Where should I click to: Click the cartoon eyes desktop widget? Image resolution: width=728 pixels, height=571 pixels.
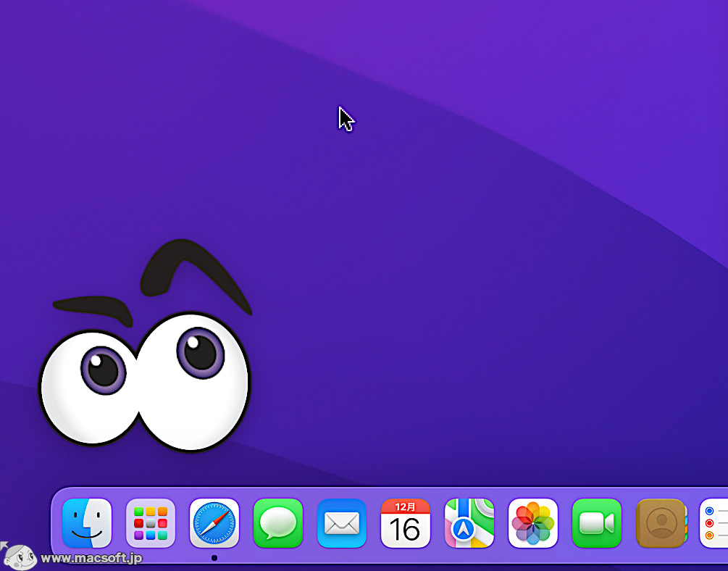[145, 345]
